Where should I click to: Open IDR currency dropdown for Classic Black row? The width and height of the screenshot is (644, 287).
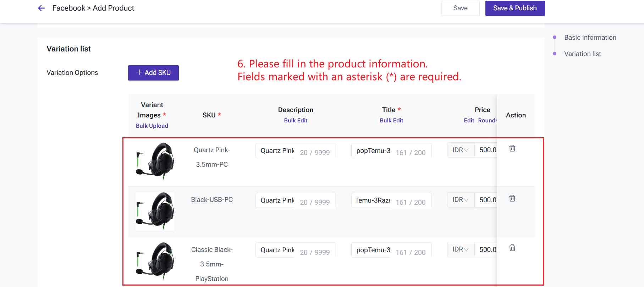coord(461,250)
